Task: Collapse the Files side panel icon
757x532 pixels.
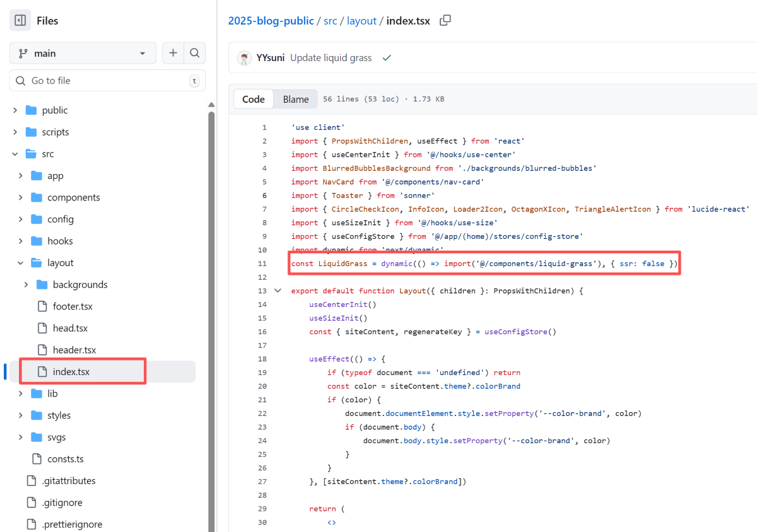Action: (x=20, y=21)
